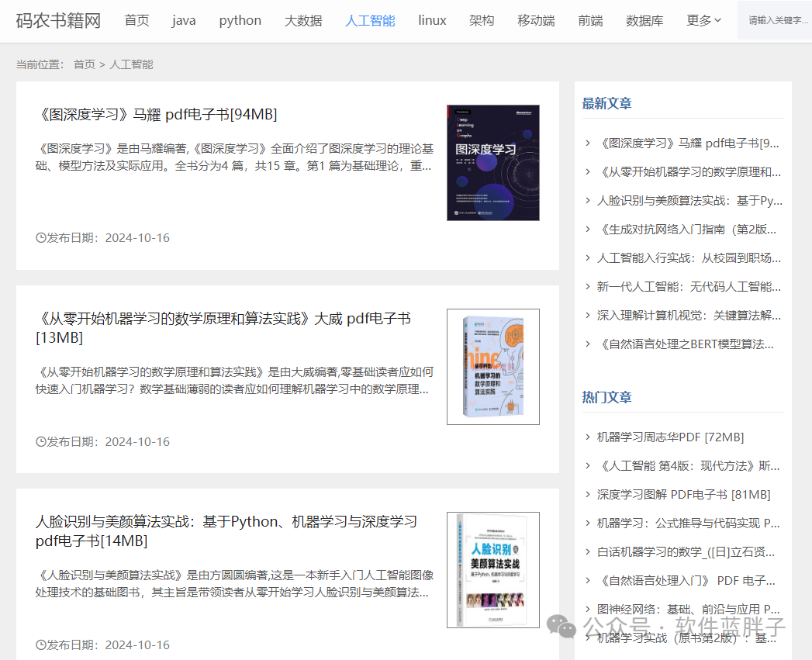Open the 数据库 category tab
Viewport: 812px width, 660px height.
644,21
